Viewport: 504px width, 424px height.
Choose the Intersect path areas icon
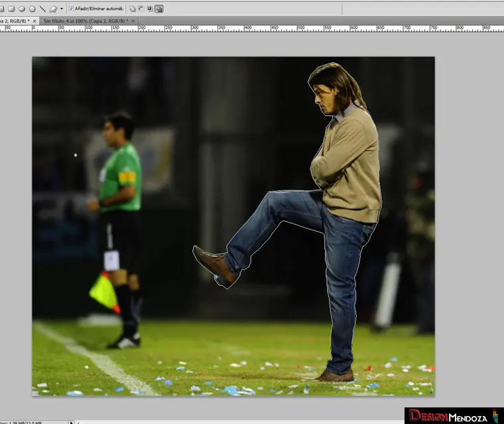coord(150,9)
